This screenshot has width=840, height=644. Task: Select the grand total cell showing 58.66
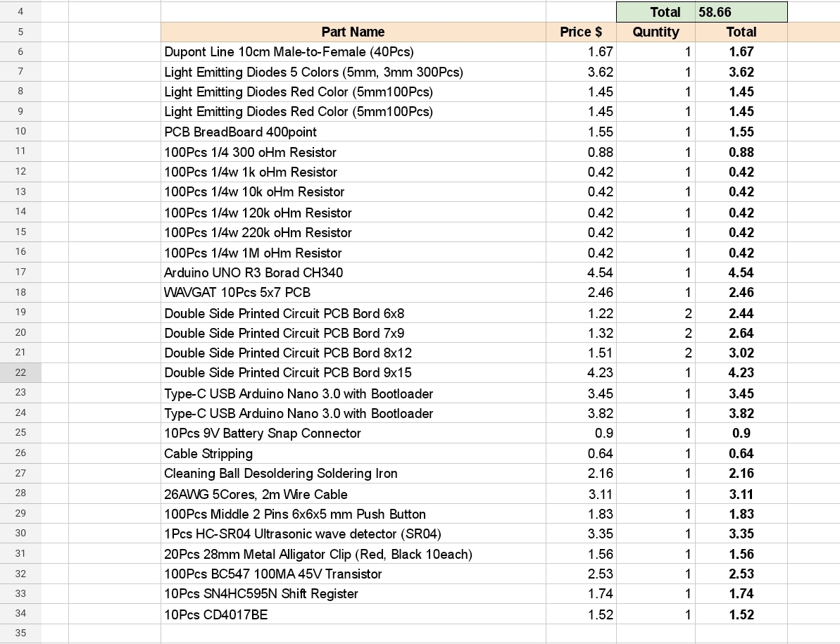[x=741, y=12]
